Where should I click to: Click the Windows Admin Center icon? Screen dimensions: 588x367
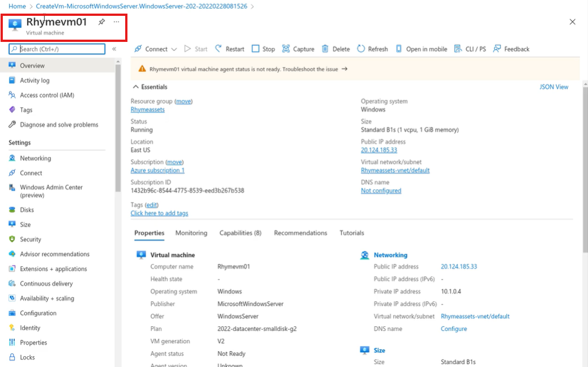coord(12,187)
